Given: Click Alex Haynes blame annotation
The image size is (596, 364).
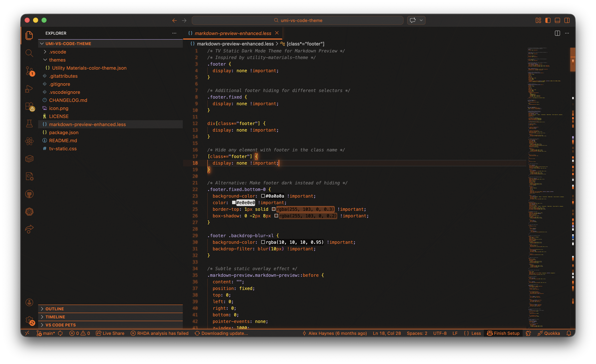Looking at the screenshot, I should (335, 333).
